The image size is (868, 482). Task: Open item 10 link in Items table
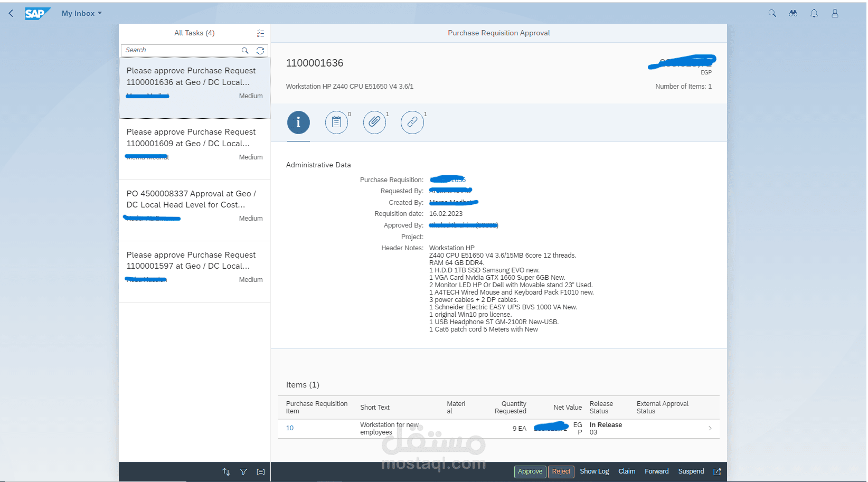tap(290, 428)
